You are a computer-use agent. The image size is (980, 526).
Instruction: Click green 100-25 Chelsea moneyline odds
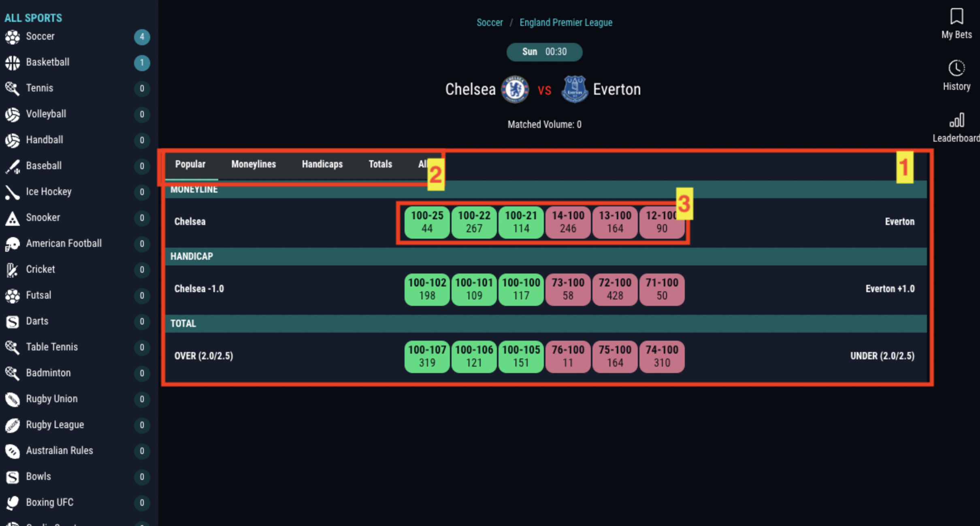point(427,222)
